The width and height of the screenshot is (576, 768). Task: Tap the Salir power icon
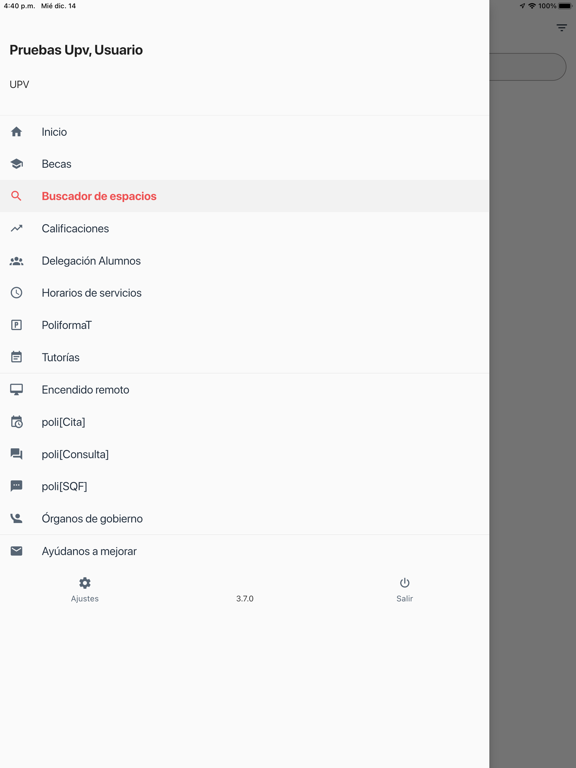click(x=405, y=583)
